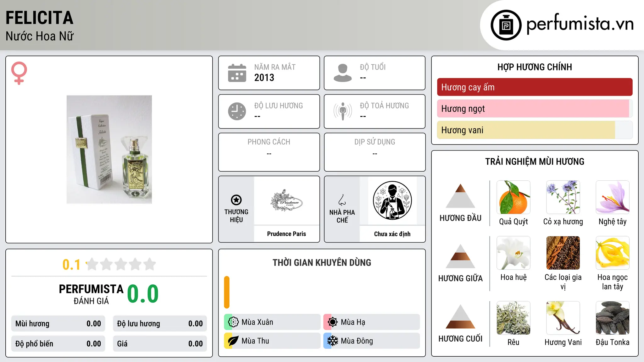Screen dimensions: 644x362
Task: Click the Trải Nghiệm Mùi Hương heading
Action: pos(535,162)
